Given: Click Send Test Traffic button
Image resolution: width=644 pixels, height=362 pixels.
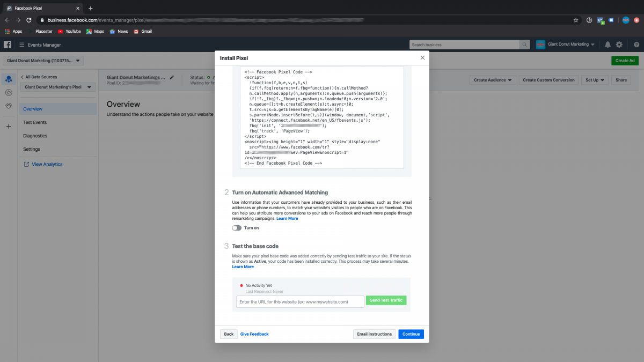Looking at the screenshot, I should tap(386, 300).
